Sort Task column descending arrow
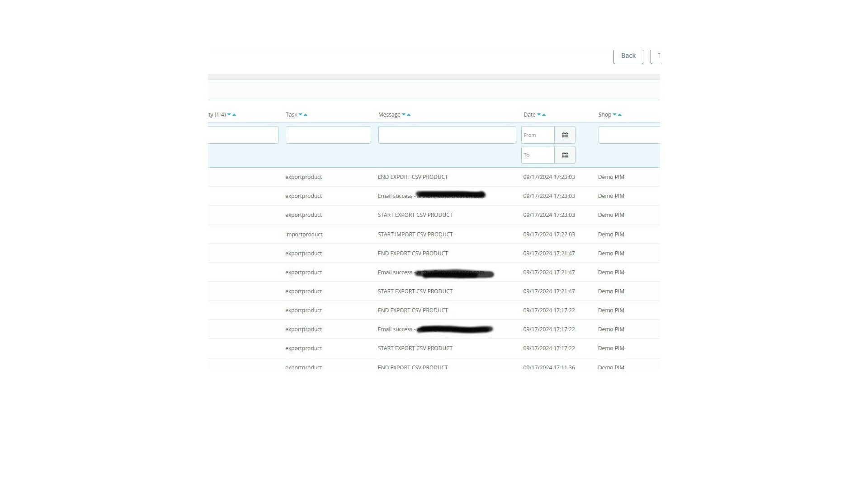Image resolution: width=868 pixels, height=488 pixels. (x=300, y=115)
